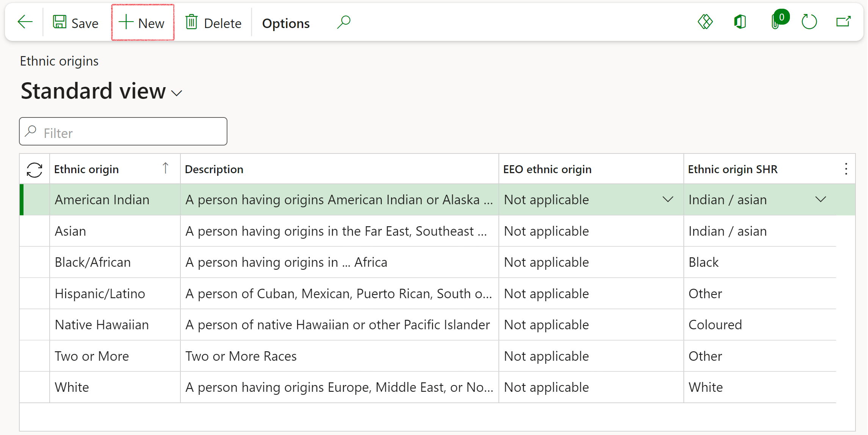Click the search magnifier in the toolbar

click(x=343, y=22)
